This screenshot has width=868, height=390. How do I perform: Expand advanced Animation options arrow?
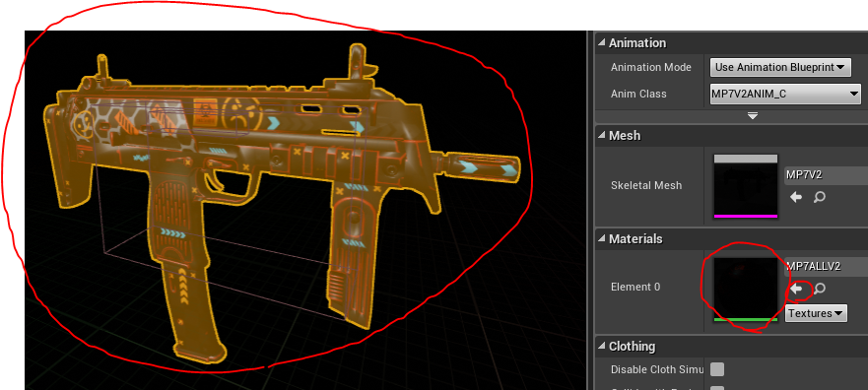(x=753, y=116)
